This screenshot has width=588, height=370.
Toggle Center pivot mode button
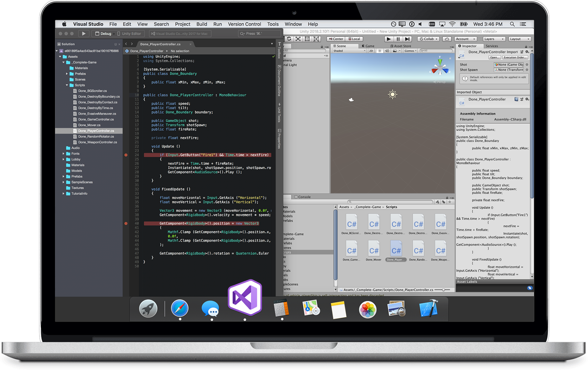click(336, 39)
